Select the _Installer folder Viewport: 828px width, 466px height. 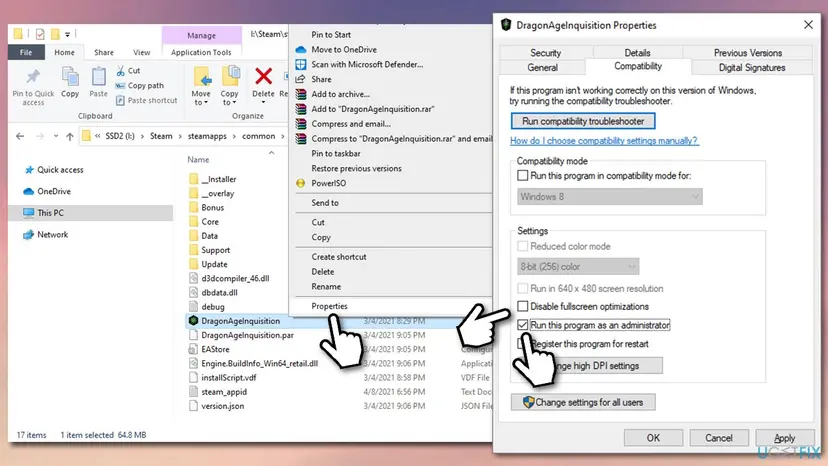(213, 179)
